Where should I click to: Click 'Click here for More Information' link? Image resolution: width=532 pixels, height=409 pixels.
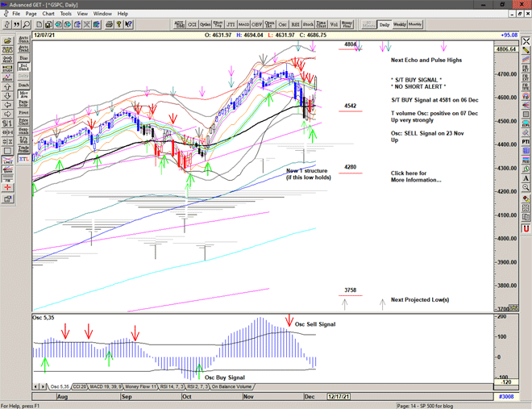[x=415, y=177]
